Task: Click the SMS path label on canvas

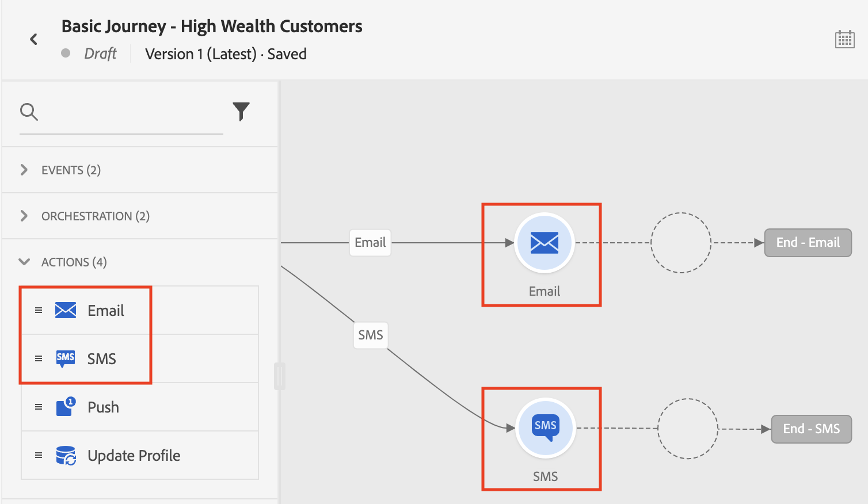Action: [370, 335]
